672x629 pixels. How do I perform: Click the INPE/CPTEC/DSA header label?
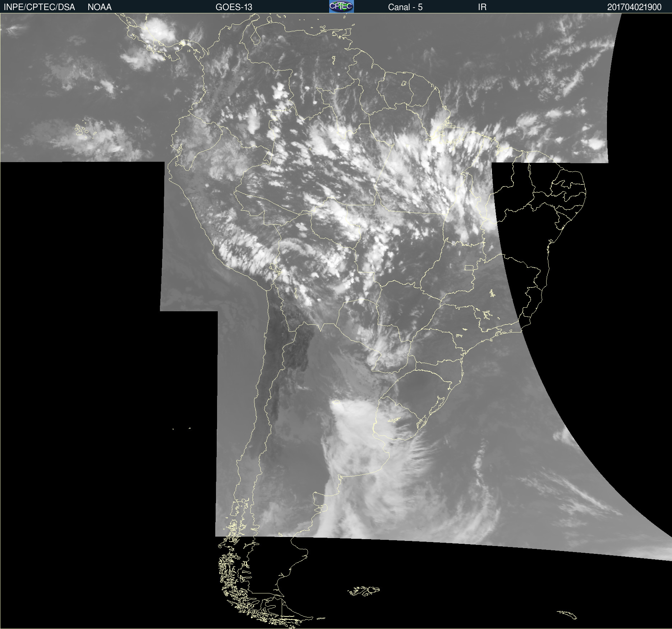click(x=39, y=7)
